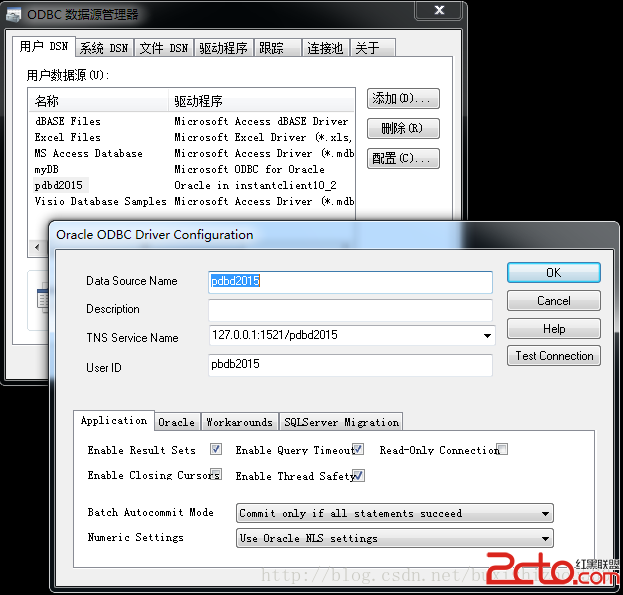Expand Numeric Settings dropdown
The image size is (623, 595).
pos(545,539)
